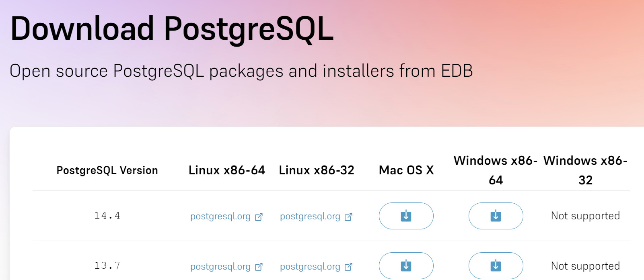The image size is (644, 280).
Task: Click the Windows x86-32 column header
Action: (x=585, y=170)
